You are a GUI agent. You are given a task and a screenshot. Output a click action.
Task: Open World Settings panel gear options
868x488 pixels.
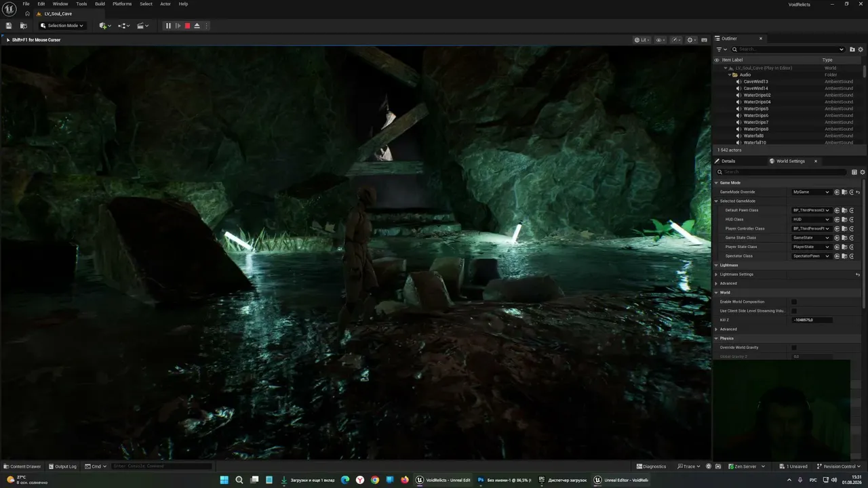coord(863,172)
